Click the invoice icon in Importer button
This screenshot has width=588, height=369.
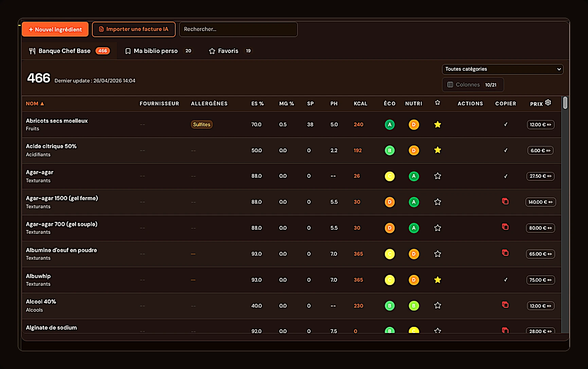101,29
